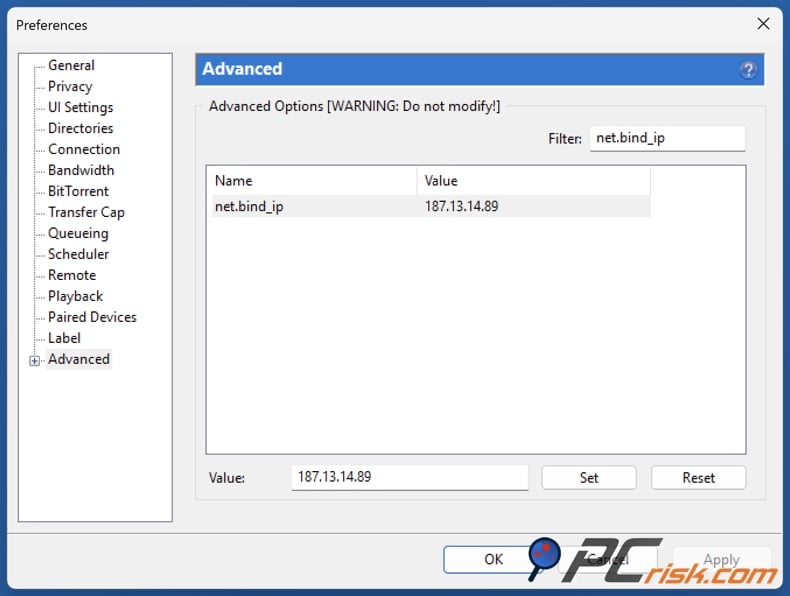
Task: Select Transfer Cap in the tree
Action: [86, 213]
